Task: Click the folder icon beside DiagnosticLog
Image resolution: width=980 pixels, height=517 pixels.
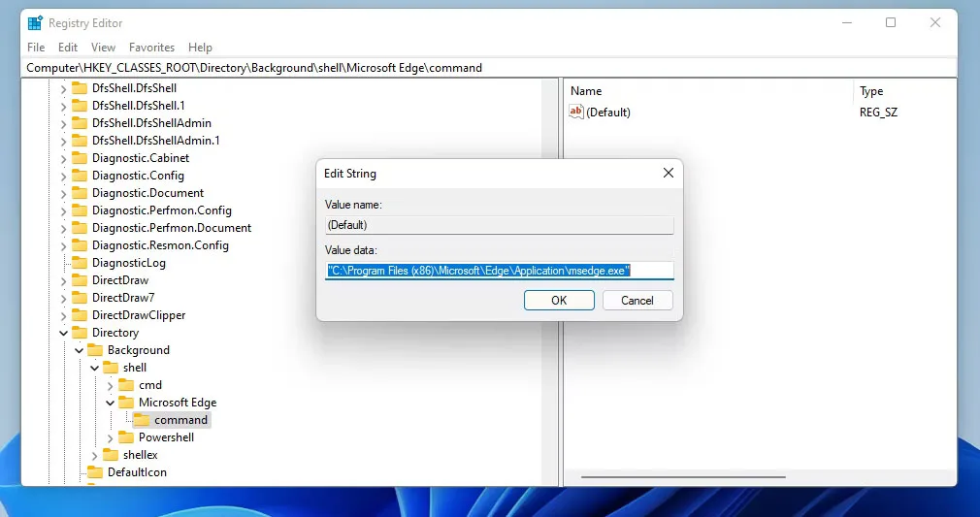Action: (80, 263)
